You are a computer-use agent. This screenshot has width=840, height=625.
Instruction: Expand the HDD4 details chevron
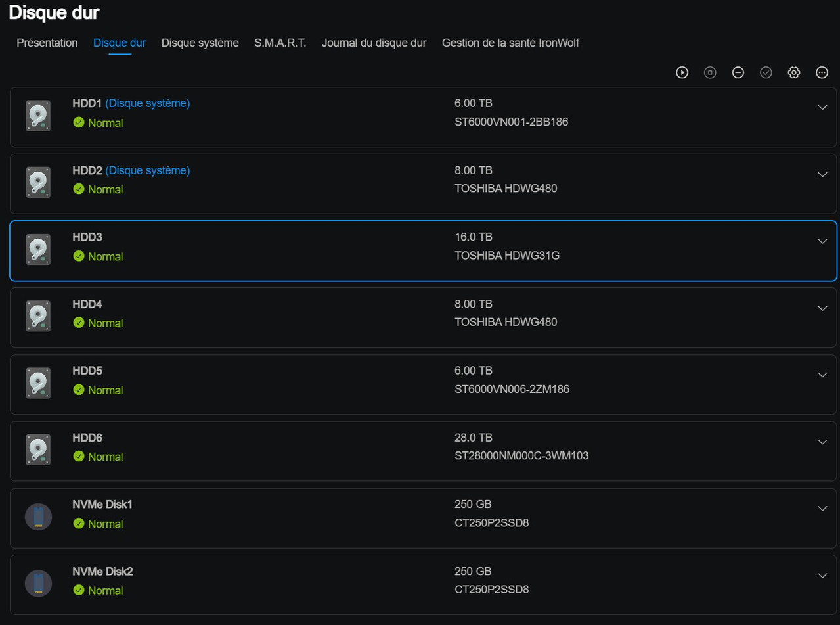pyautogui.click(x=822, y=308)
